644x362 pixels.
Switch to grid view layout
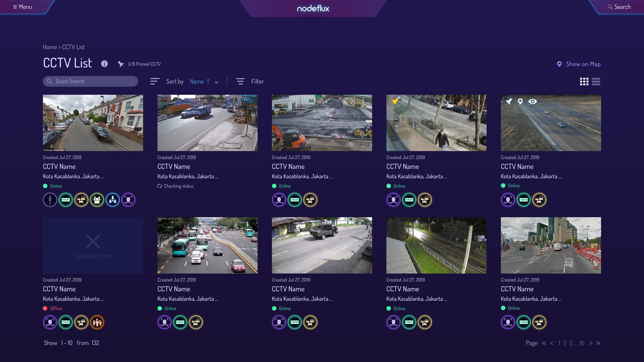585,81
